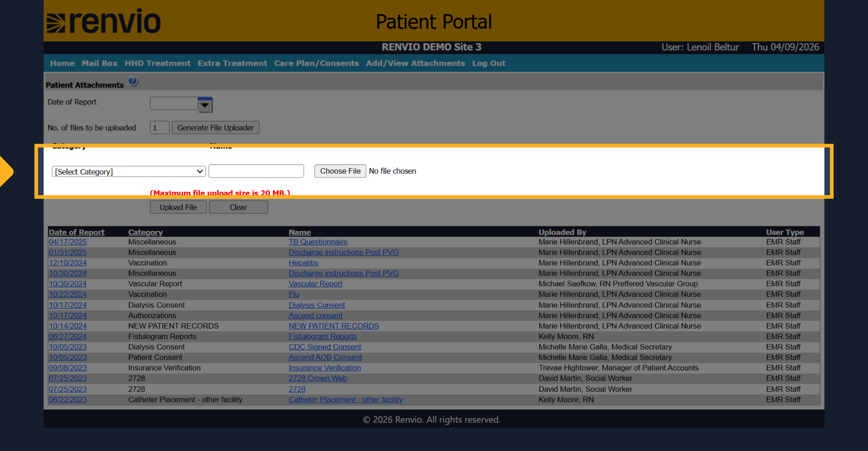The image size is (868, 451).
Task: Open the Select Category dropdown
Action: click(x=129, y=171)
